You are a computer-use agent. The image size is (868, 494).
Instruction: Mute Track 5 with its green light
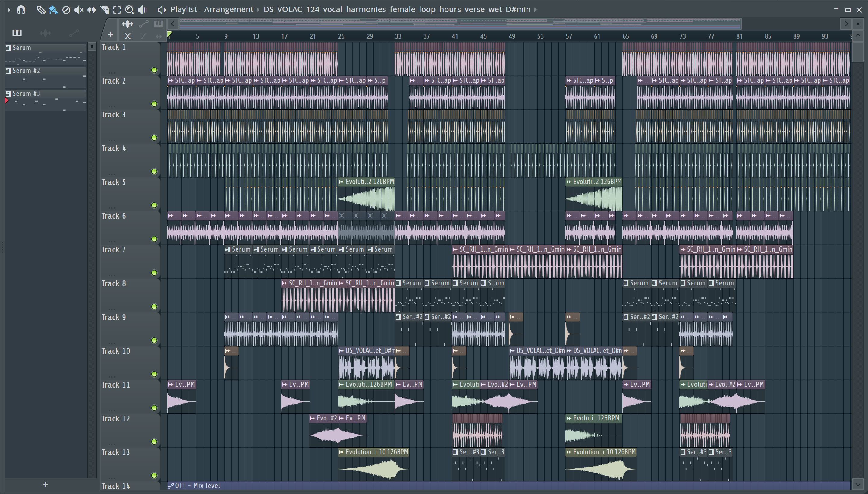click(x=154, y=205)
